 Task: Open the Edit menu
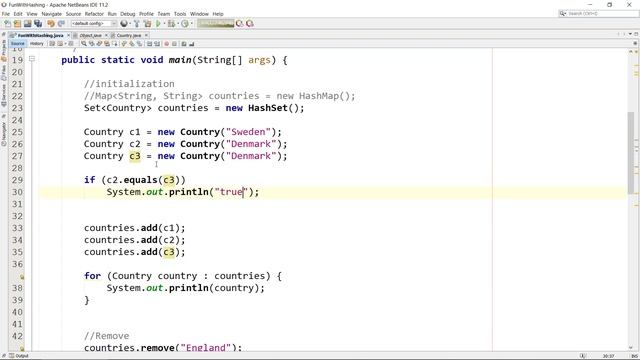18,14
